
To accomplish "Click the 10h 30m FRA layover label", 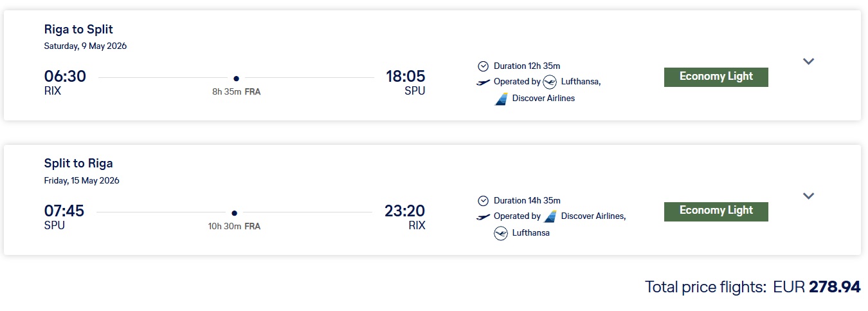I will point(234,227).
